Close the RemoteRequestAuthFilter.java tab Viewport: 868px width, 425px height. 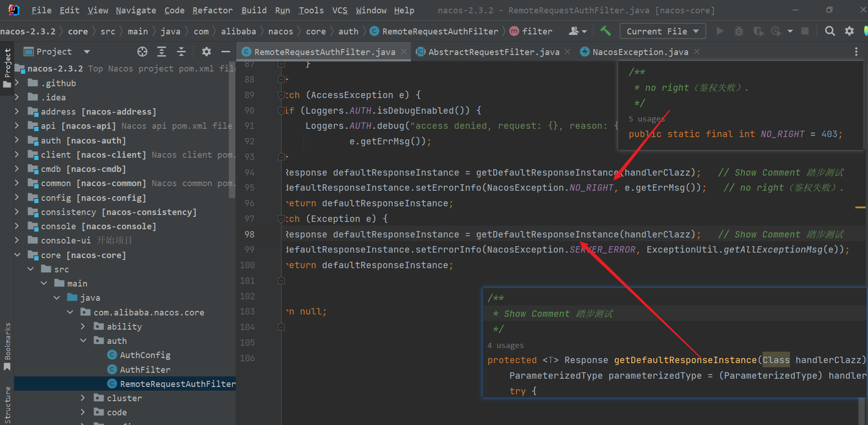(x=404, y=52)
